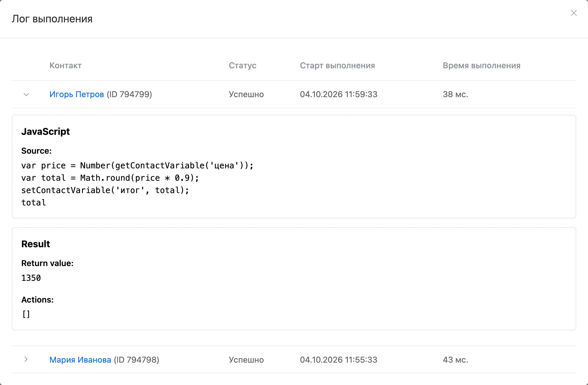Click the 43 мс. execution time
Image resolution: width=588 pixels, height=385 pixels.
pos(455,360)
